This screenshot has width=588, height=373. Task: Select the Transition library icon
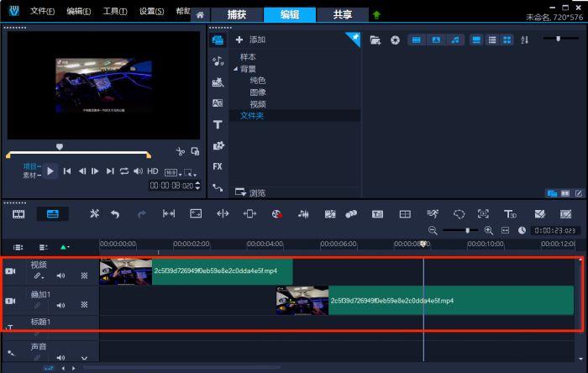tap(218, 102)
